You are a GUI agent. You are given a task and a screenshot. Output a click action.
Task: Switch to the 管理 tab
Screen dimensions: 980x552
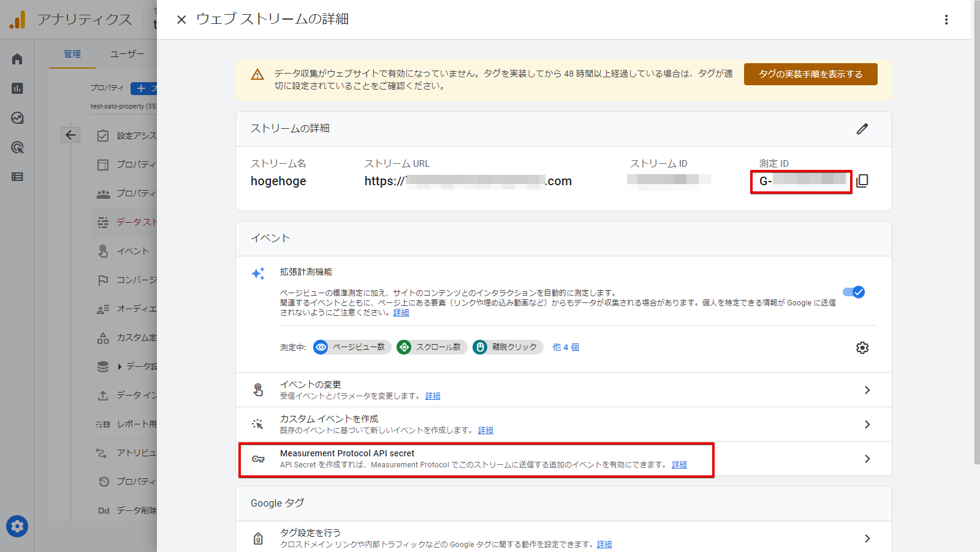tap(72, 54)
